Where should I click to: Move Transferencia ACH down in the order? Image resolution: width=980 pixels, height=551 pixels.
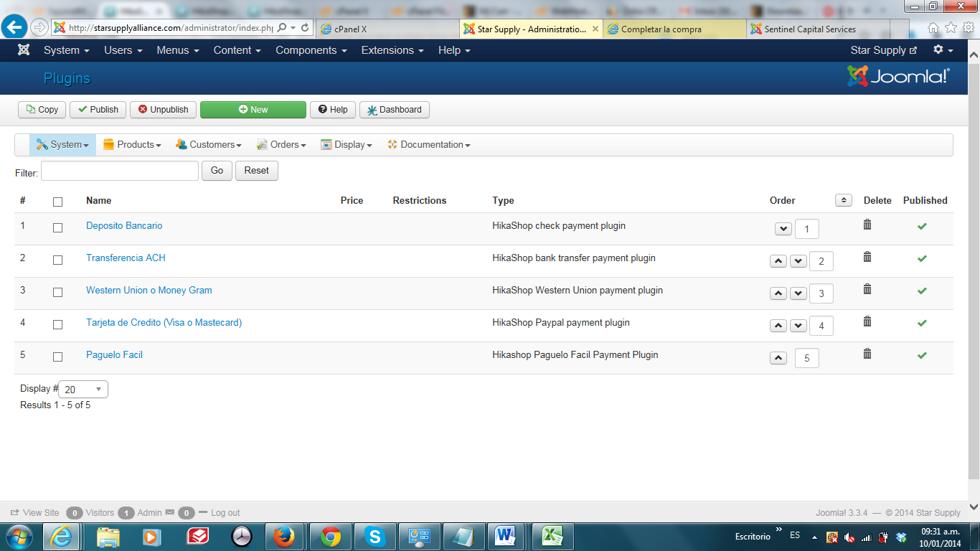pyautogui.click(x=798, y=261)
